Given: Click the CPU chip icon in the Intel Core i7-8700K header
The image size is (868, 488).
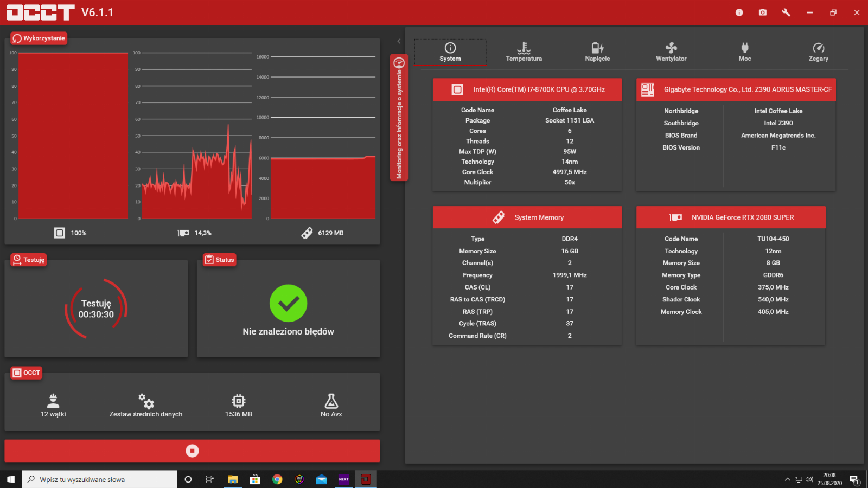Looking at the screenshot, I should coord(458,89).
